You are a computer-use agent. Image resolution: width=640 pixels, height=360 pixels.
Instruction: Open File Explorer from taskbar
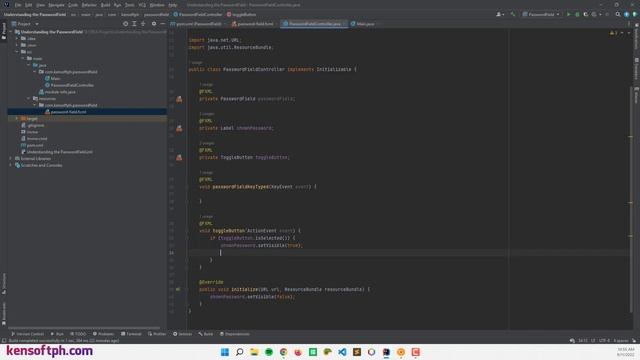pos(254,352)
